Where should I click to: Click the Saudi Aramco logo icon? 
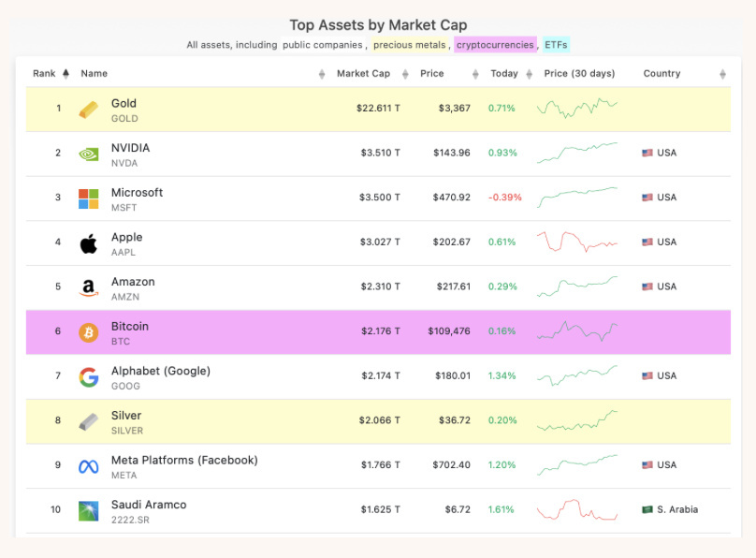point(88,511)
